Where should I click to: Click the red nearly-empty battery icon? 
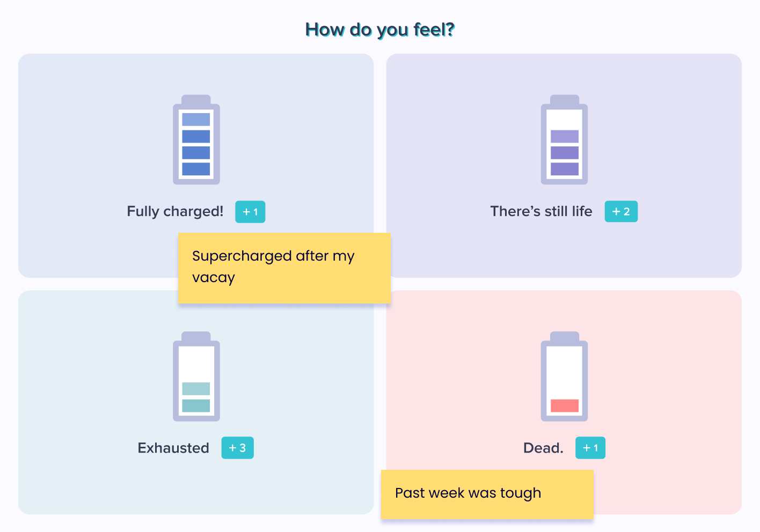point(564,376)
